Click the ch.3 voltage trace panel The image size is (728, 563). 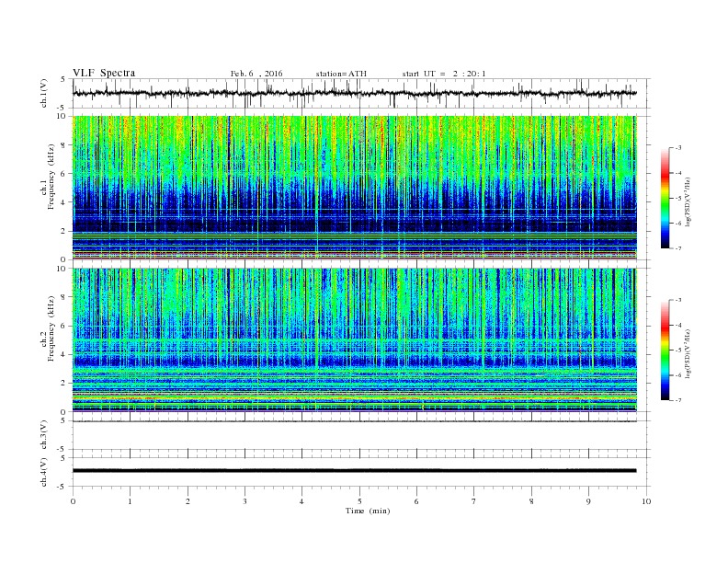[361, 435]
